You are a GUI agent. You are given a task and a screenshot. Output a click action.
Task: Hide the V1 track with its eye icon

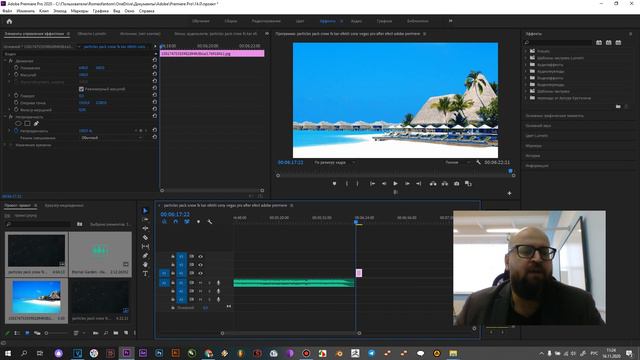pos(200,273)
